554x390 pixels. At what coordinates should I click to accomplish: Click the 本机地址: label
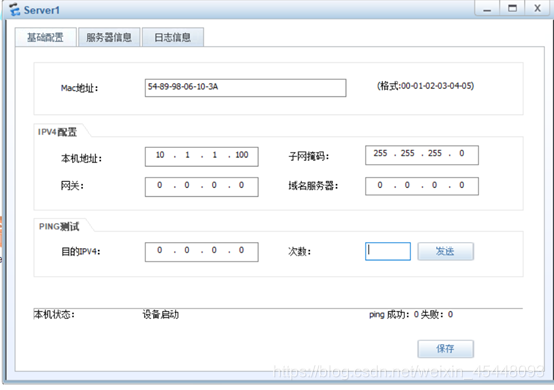tap(81, 159)
